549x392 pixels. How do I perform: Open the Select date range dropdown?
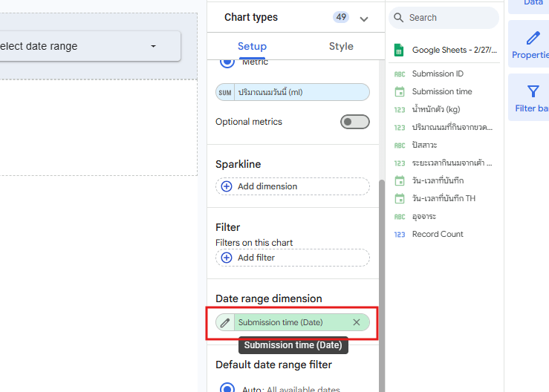[89, 46]
